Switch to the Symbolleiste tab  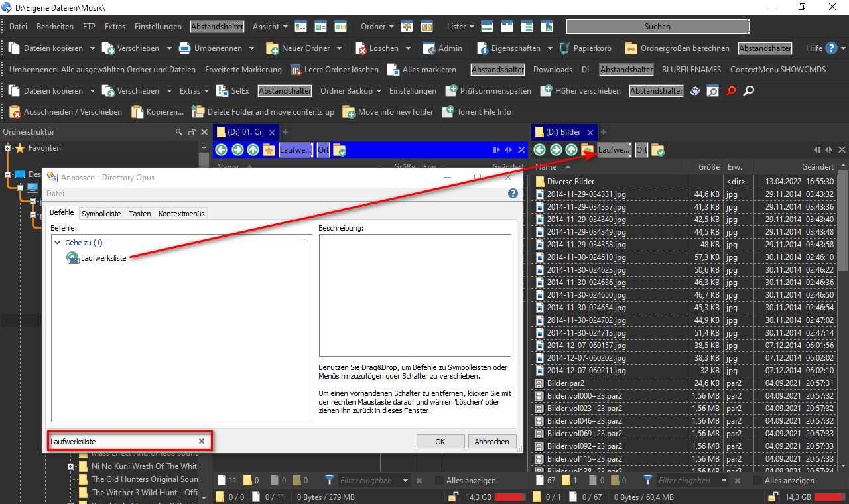point(101,214)
